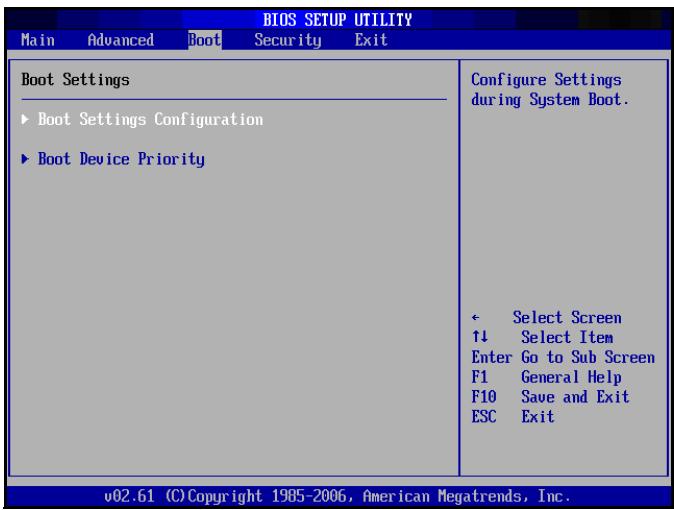Go to the Security tab
Viewport: 674px width, 510px height.
(x=288, y=40)
